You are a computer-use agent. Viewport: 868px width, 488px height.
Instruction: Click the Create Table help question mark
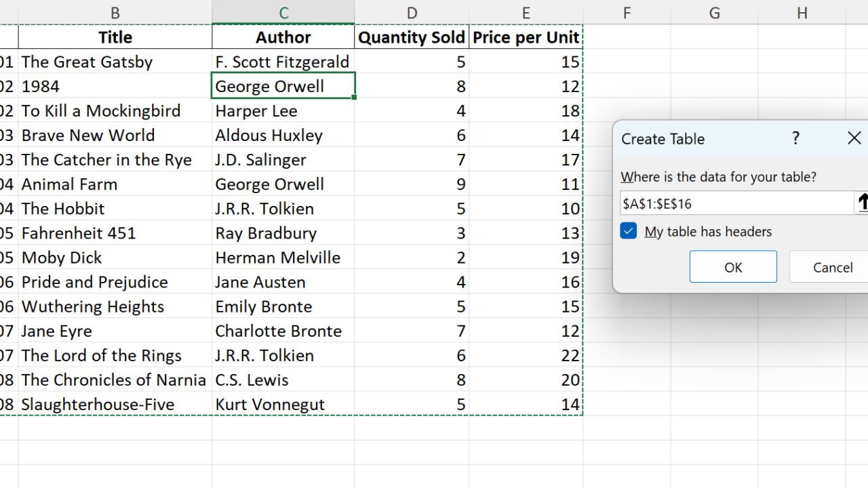(x=795, y=138)
